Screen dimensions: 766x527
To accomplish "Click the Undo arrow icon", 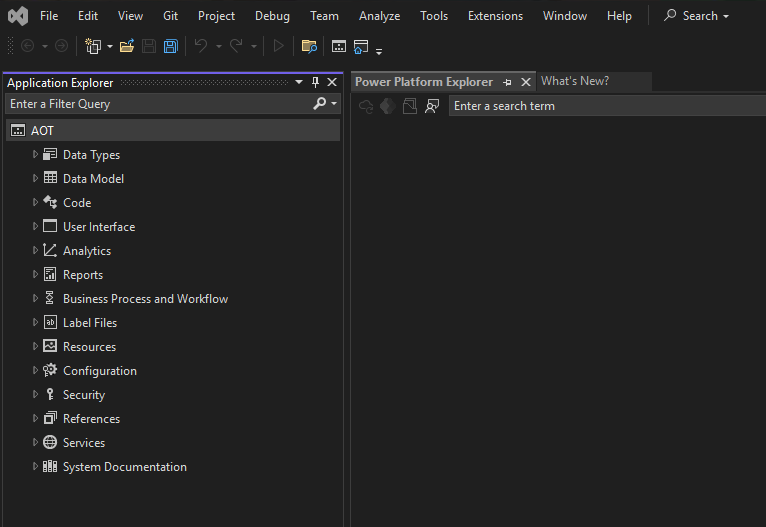I will click(201, 46).
